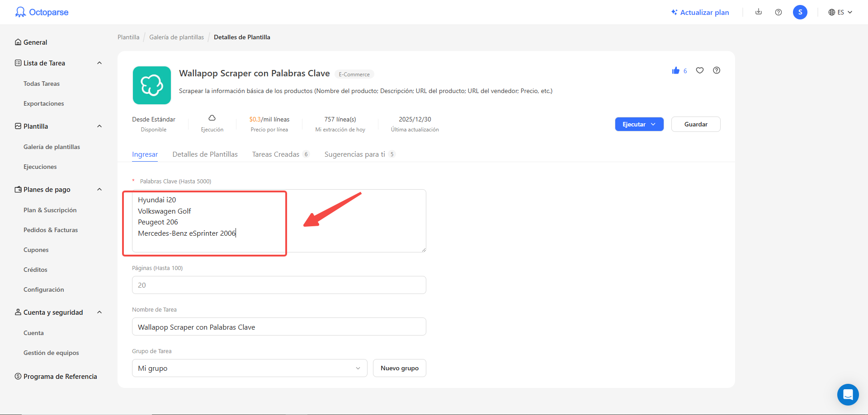The height and width of the screenshot is (415, 868).
Task: Click the Wallapop template thumbnail icon
Action: point(152,85)
